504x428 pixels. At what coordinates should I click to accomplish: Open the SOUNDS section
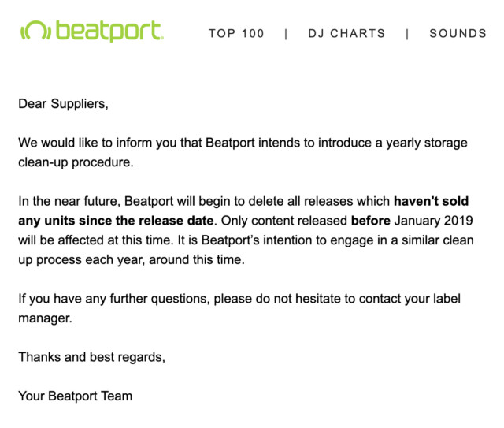click(x=458, y=34)
